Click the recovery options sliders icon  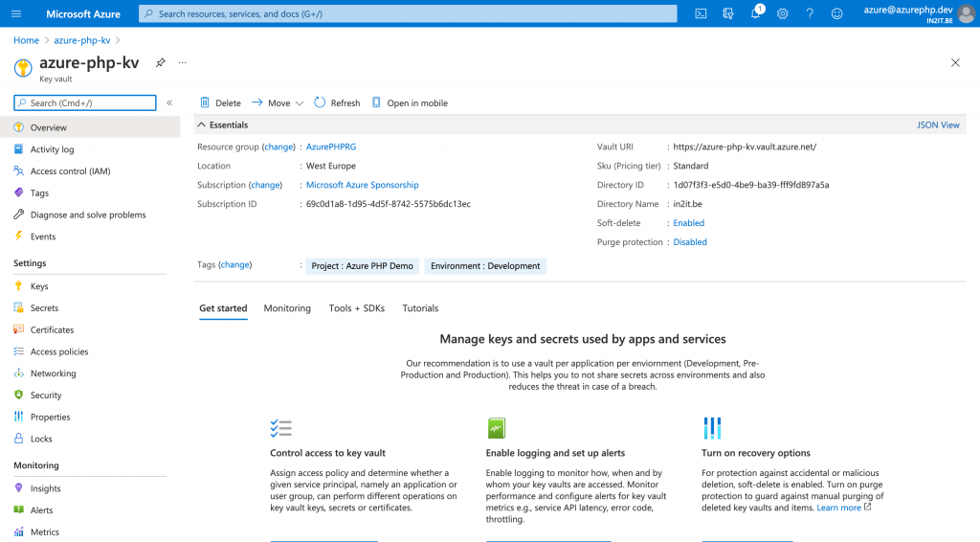[712, 428]
